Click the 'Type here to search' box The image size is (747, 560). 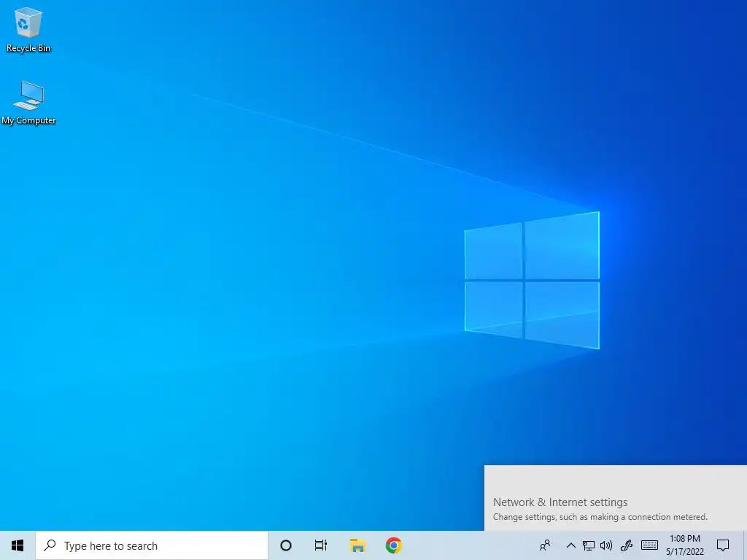coord(152,545)
